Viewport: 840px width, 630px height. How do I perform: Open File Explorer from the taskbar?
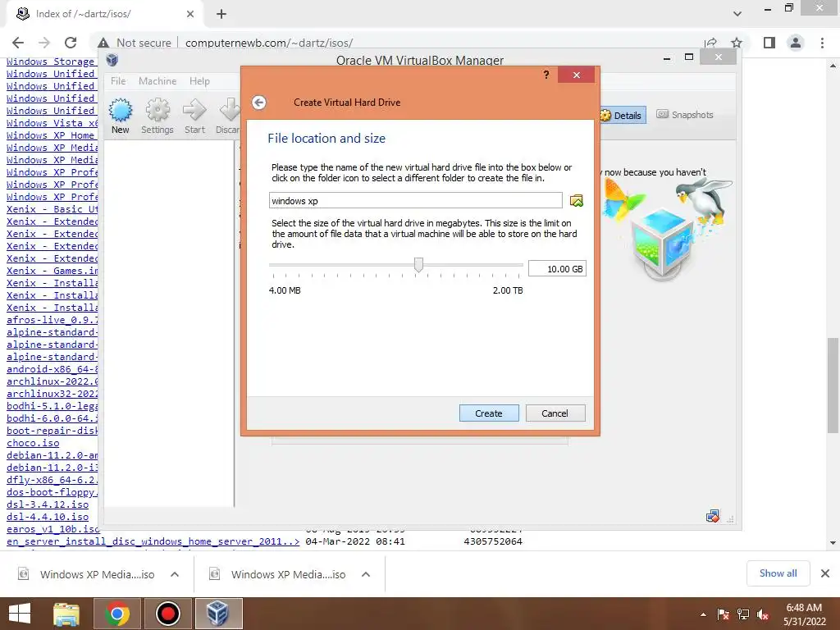click(66, 614)
